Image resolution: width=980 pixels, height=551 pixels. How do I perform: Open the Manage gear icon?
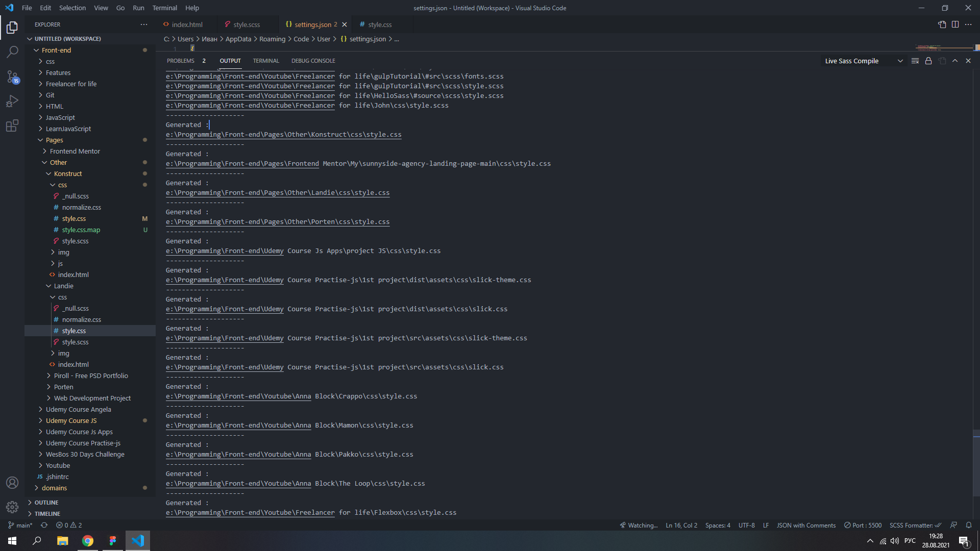[12, 507]
